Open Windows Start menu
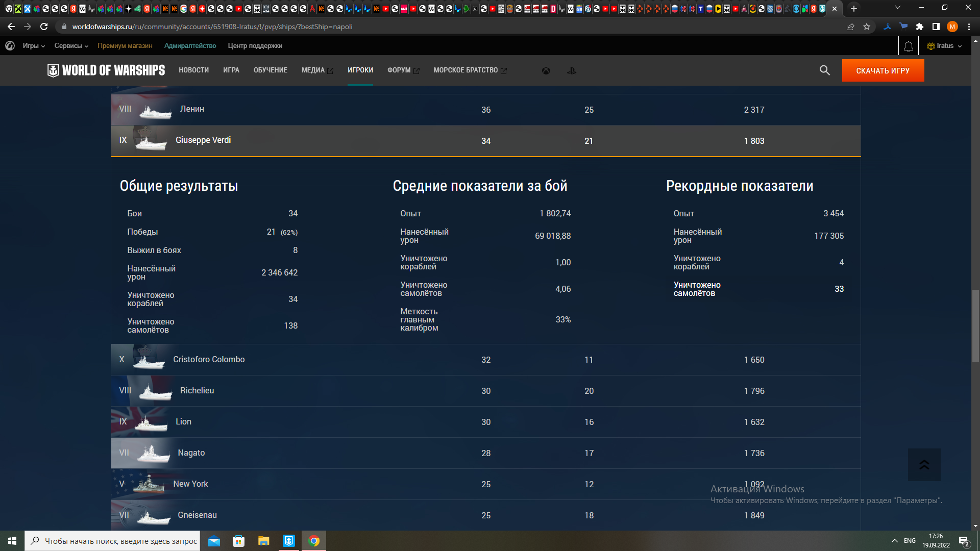 tap(12, 541)
